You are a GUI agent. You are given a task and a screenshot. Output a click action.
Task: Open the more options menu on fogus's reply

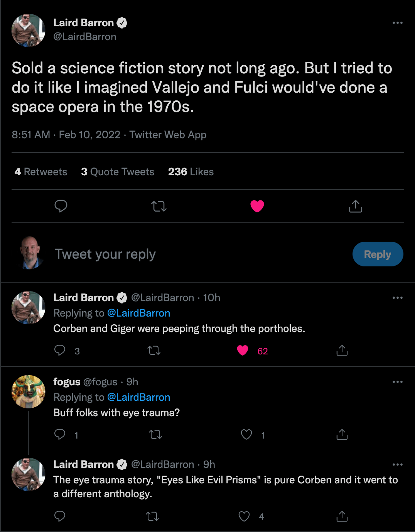(x=397, y=381)
